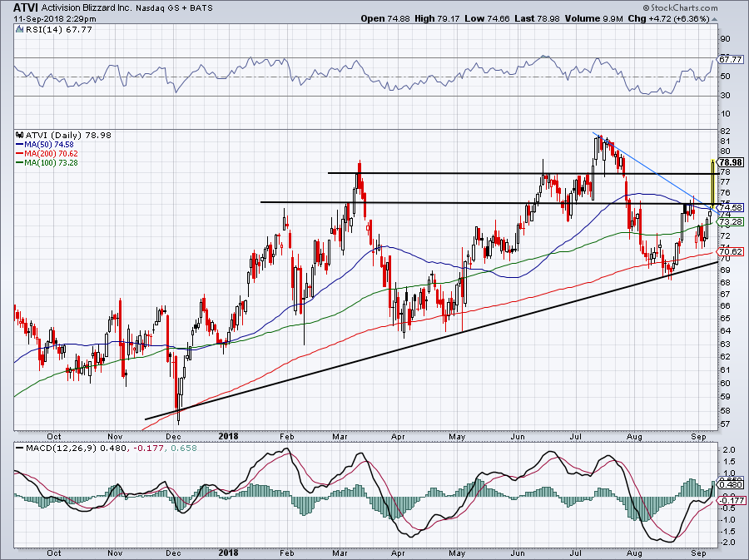Click the 73.28 green MA tag on right axis
The image size is (749, 560).
(731, 222)
